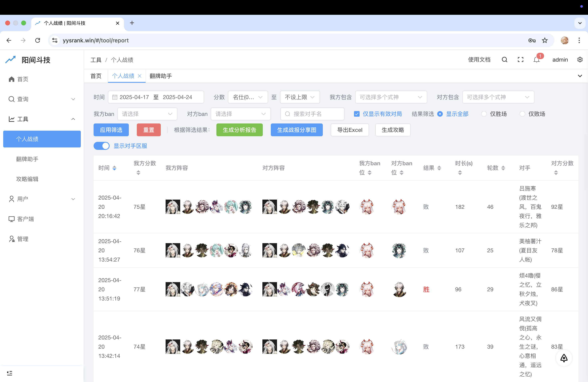Open the 我方ban selection dropdown
Image resolution: width=588 pixels, height=382 pixels.
click(x=147, y=114)
